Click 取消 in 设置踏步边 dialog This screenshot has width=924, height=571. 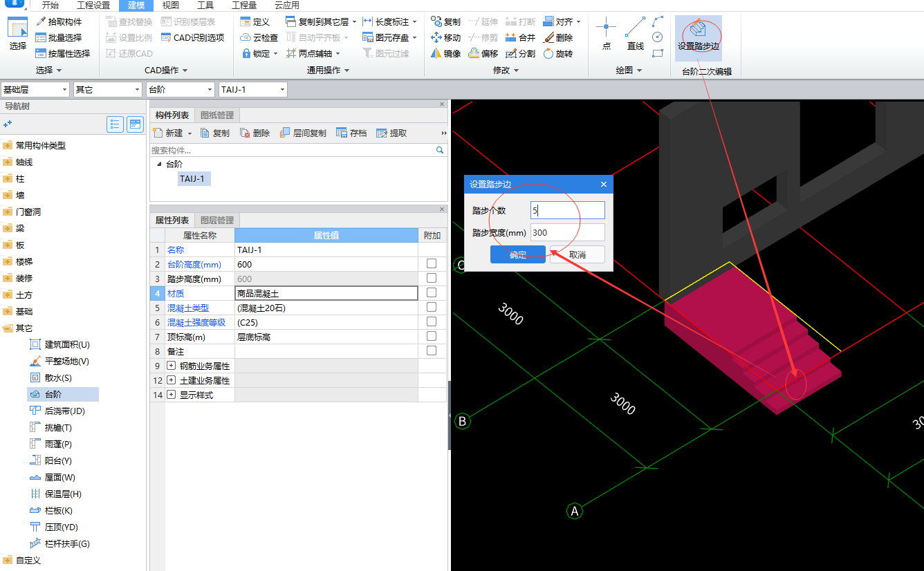click(x=577, y=254)
